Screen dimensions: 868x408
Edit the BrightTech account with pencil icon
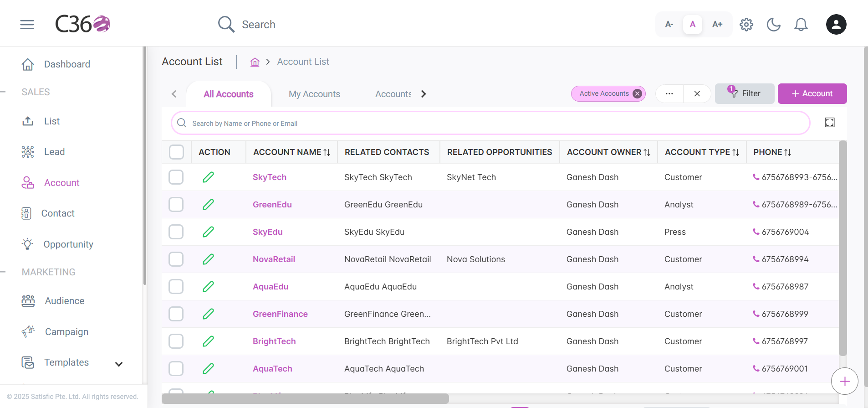[208, 341]
